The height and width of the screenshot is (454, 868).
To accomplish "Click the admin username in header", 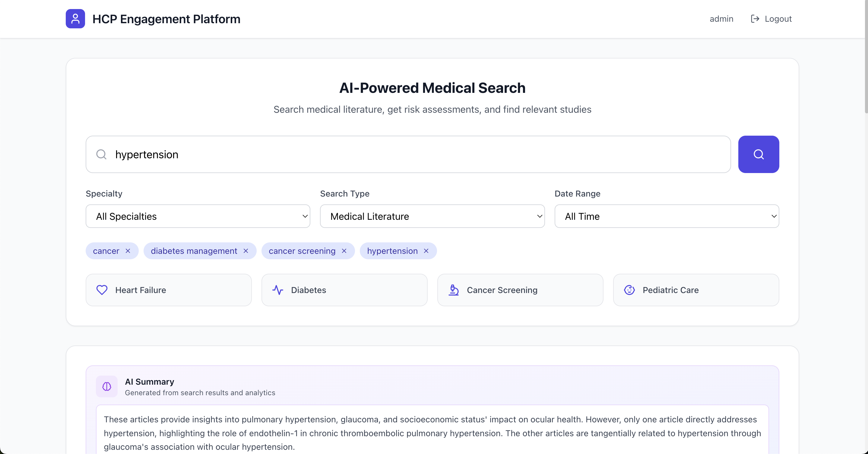I will [721, 19].
